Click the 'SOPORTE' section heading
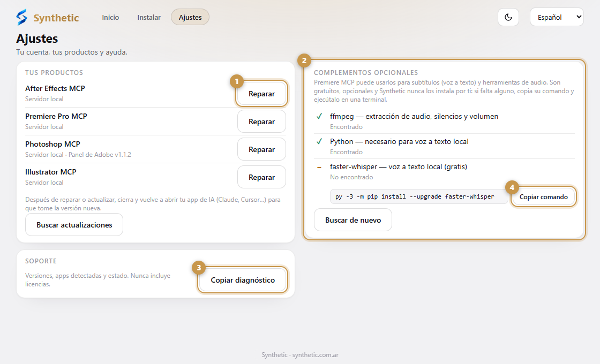The height and width of the screenshot is (364, 600). point(41,261)
